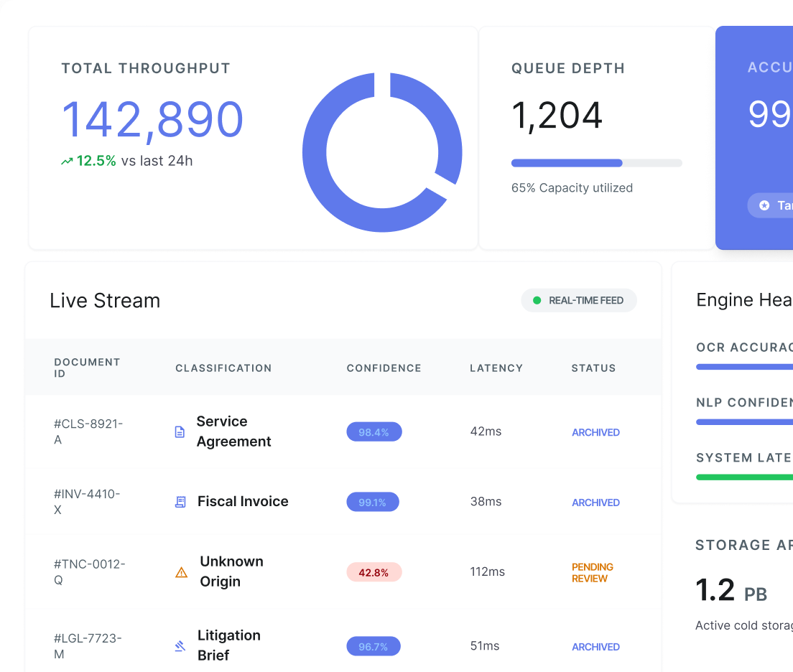Click the Live Stream heading
The width and height of the screenshot is (793, 672).
(105, 300)
